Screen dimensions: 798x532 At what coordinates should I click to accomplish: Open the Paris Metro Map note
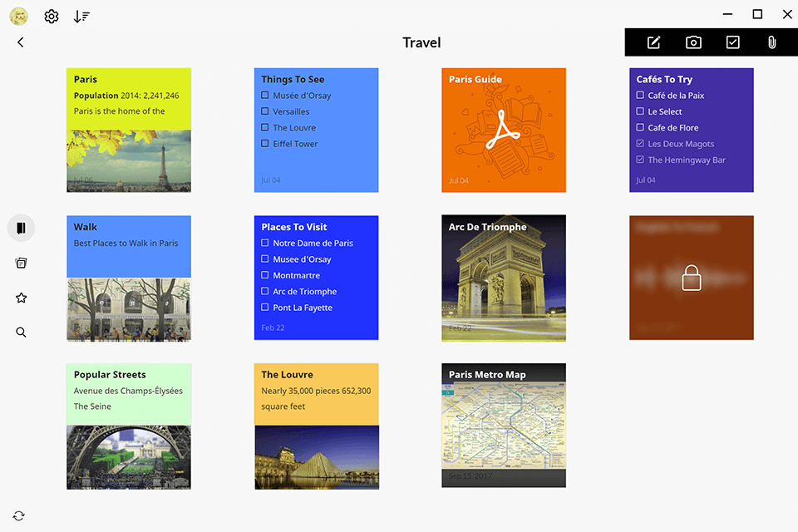504,426
